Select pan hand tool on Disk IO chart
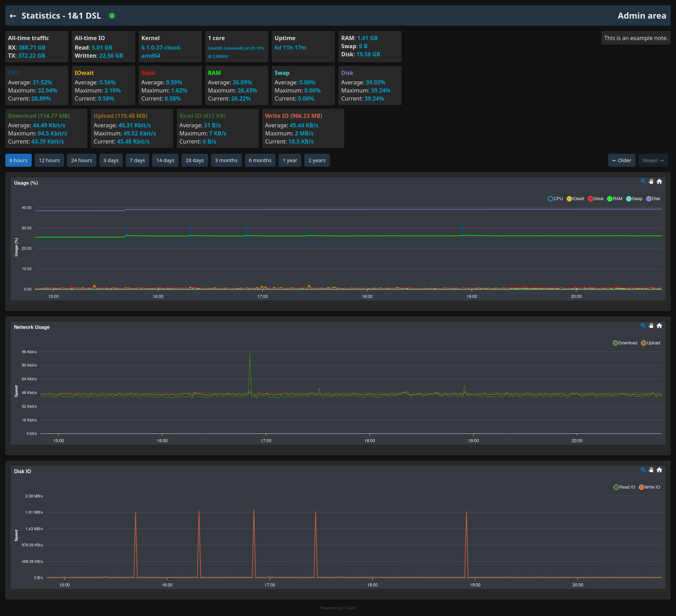This screenshot has height=616, width=676. (651, 470)
